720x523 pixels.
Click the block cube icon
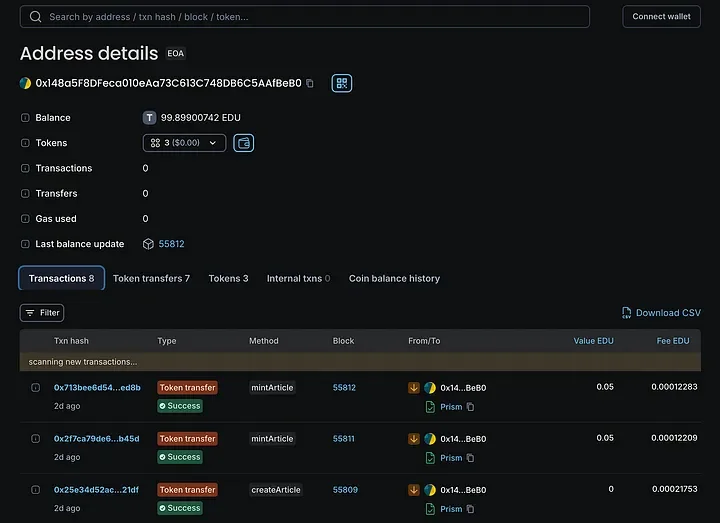click(x=148, y=244)
